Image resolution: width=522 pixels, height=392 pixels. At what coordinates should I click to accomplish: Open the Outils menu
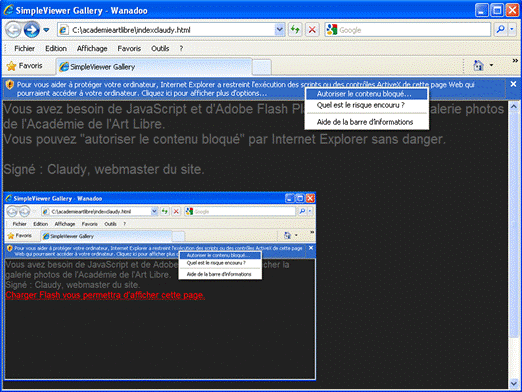coord(160,49)
